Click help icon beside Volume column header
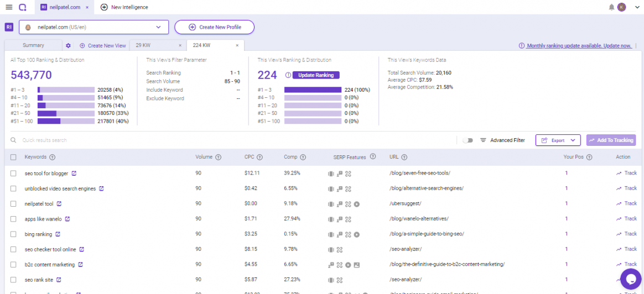This screenshot has height=294, width=644. (x=219, y=157)
